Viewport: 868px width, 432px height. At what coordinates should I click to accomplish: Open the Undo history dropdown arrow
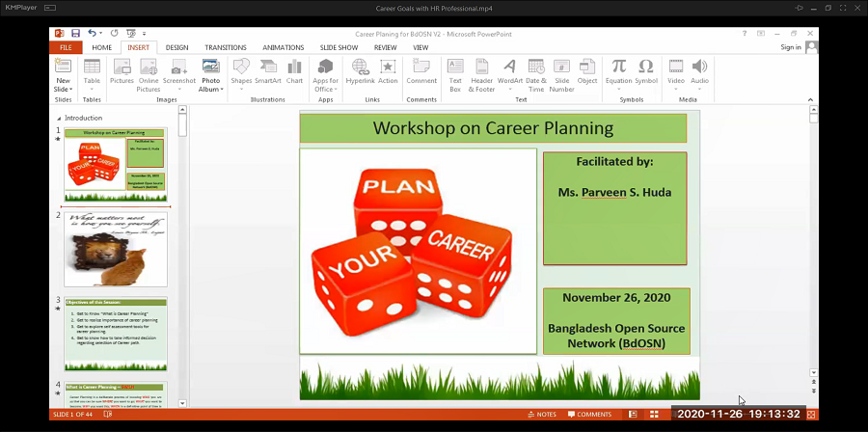tap(100, 34)
